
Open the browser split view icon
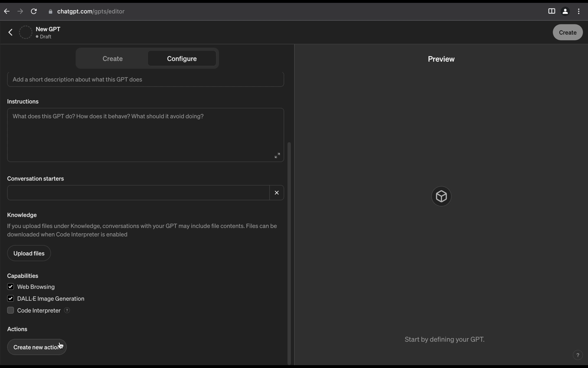point(552,11)
